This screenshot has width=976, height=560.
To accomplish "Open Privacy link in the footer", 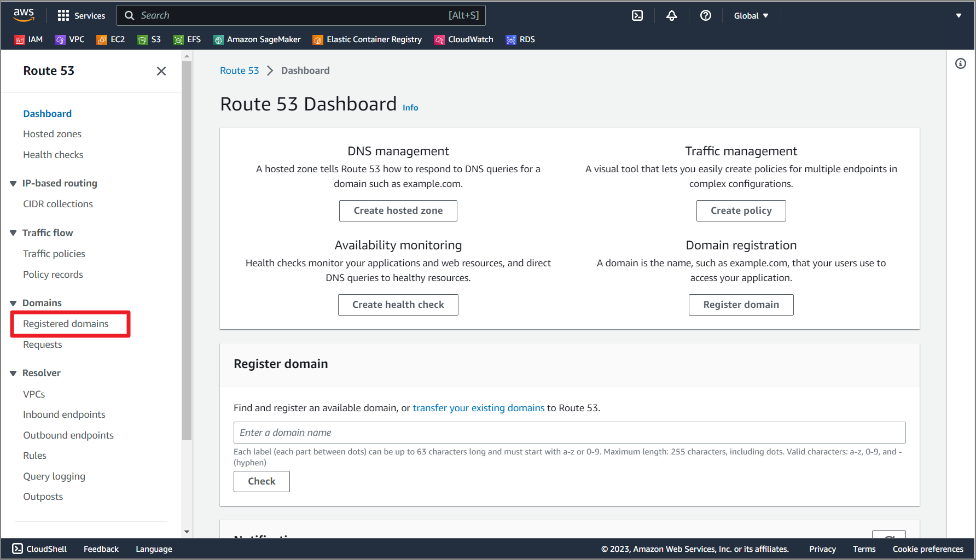I will click(822, 549).
